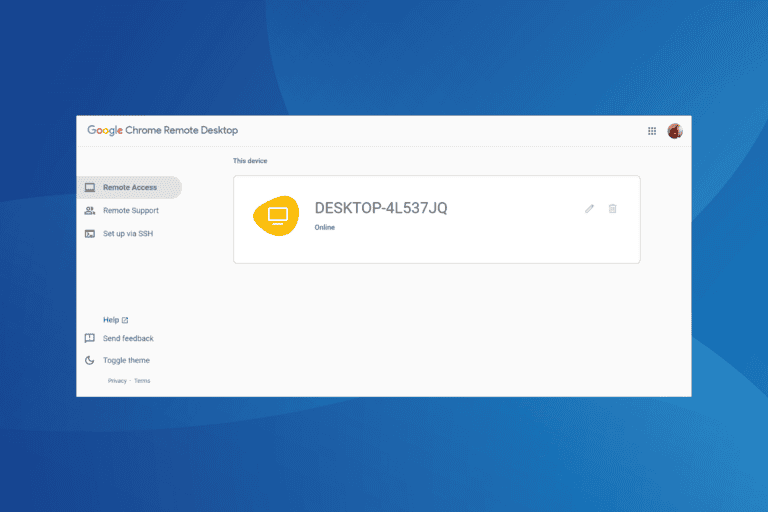The image size is (768, 512).
Task: Open the Google apps grid icon
Action: click(x=651, y=131)
